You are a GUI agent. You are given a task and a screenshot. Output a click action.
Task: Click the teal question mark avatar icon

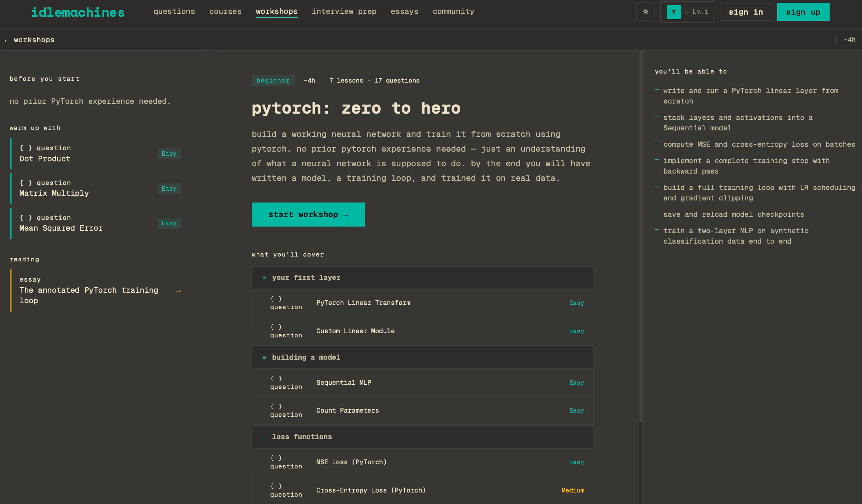(x=673, y=12)
